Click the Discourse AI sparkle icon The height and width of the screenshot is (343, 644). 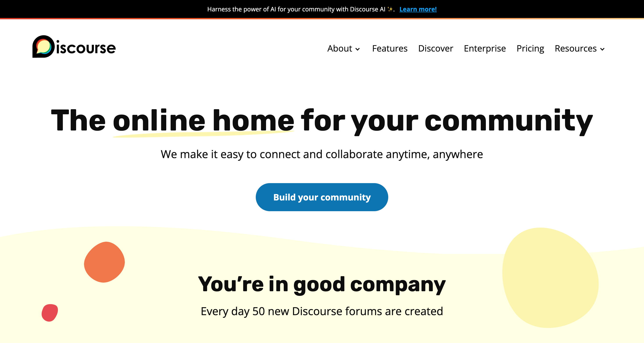pos(390,9)
